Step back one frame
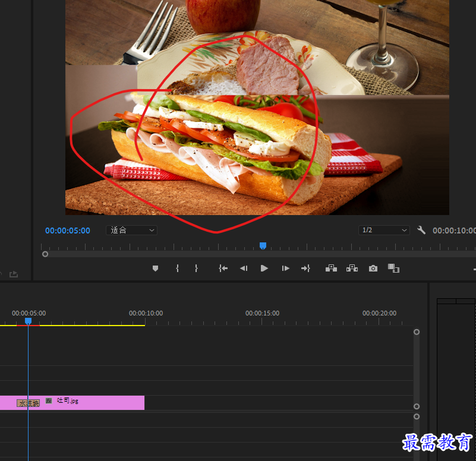476x461 pixels. 244,269
